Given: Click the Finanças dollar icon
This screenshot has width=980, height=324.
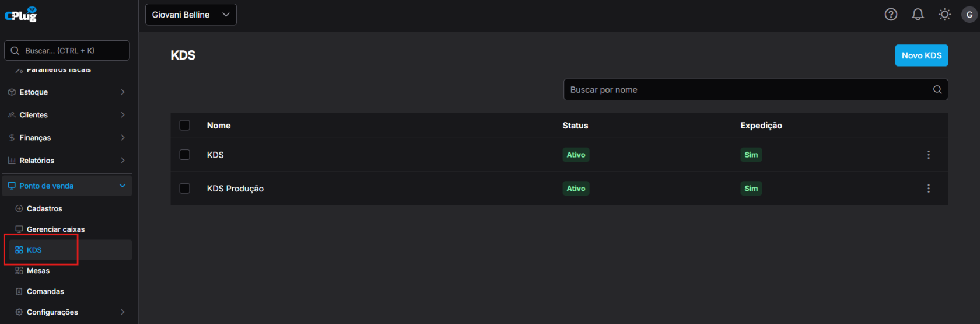Looking at the screenshot, I should [12, 138].
